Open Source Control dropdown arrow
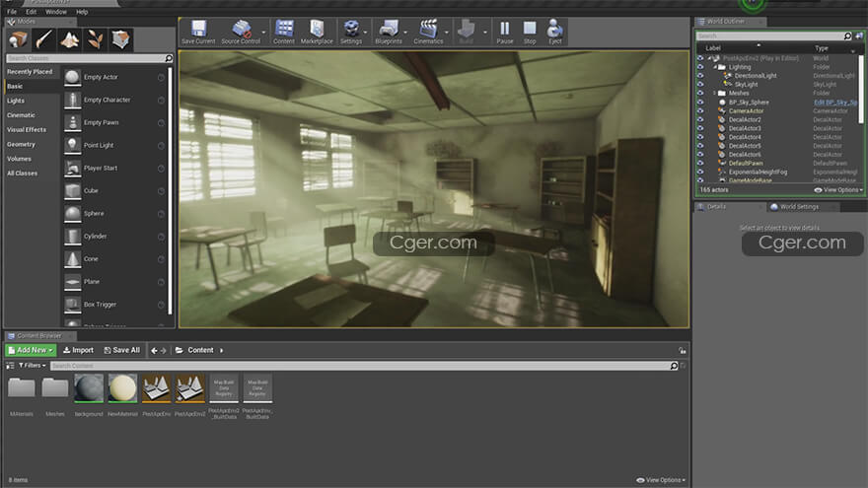The image size is (868, 488). (263, 33)
